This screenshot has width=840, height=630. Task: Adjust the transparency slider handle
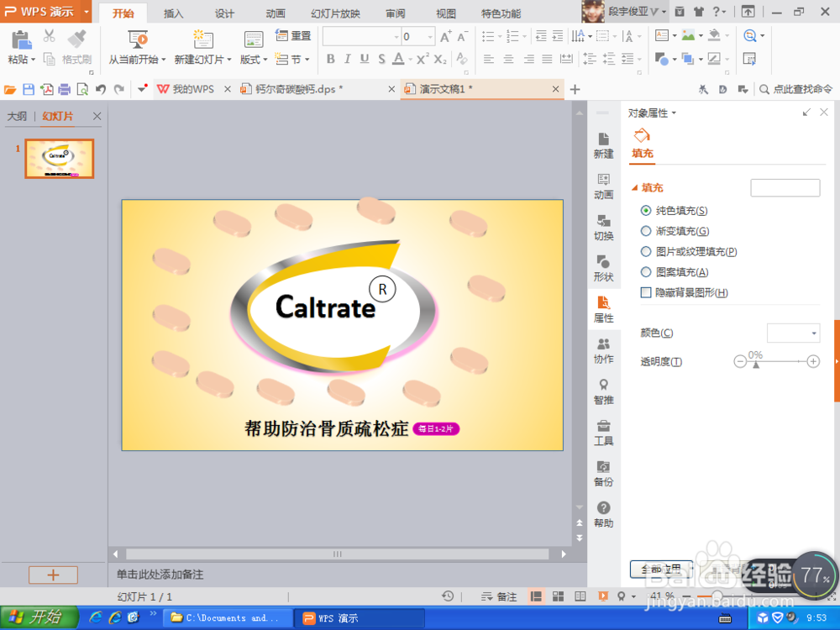coord(756,365)
